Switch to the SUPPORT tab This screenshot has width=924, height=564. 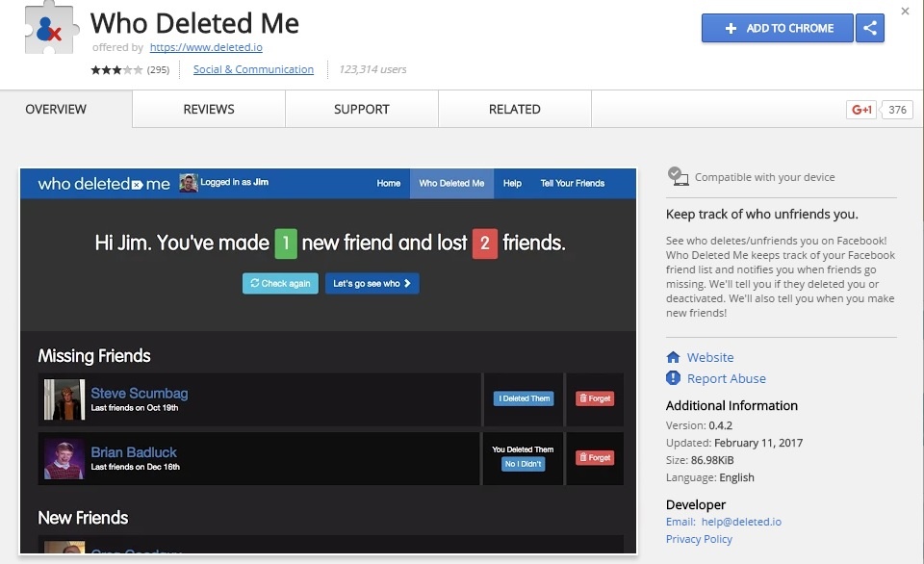pos(362,109)
